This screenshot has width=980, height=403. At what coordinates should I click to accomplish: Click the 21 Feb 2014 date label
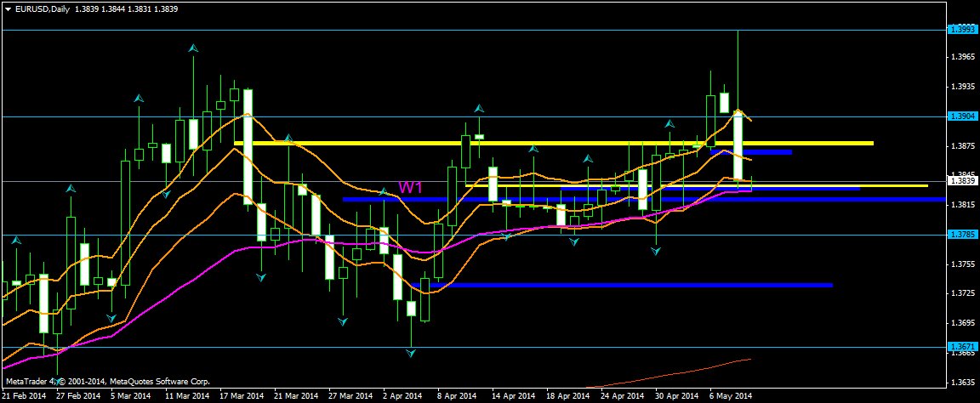(24, 396)
